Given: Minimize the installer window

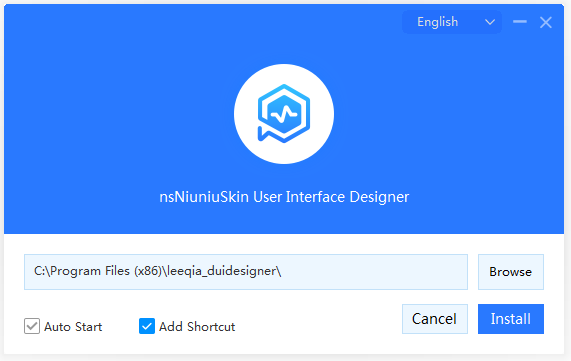Looking at the screenshot, I should [520, 22].
